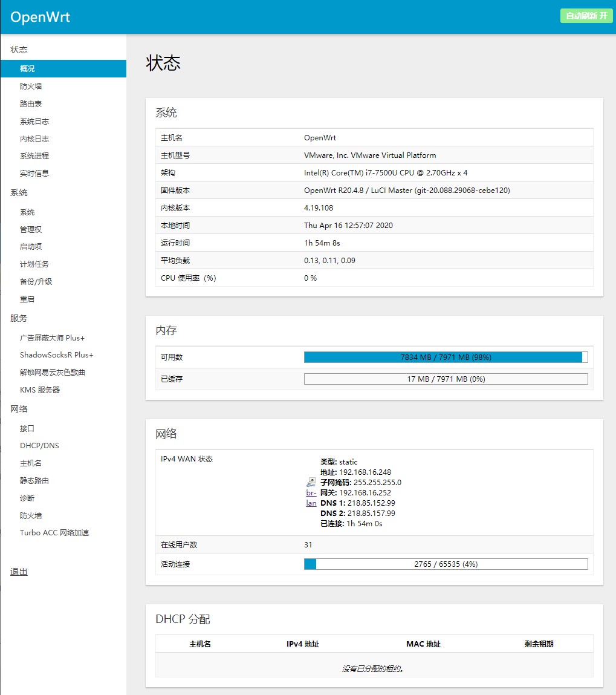The height and width of the screenshot is (695, 616).
Task: Expand the 服务 sidebar section header
Action: tap(19, 318)
